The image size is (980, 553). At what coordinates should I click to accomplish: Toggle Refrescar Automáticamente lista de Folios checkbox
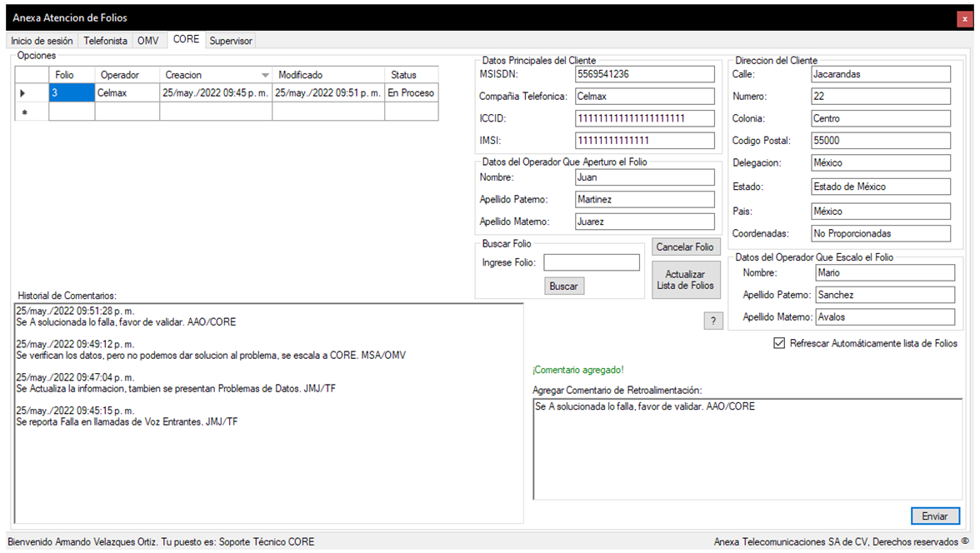[x=779, y=343]
